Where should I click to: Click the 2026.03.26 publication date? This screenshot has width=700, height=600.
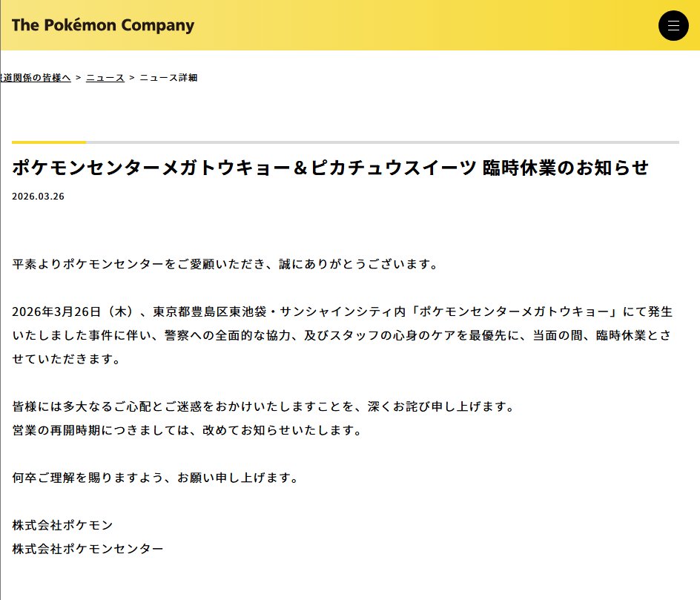38,197
